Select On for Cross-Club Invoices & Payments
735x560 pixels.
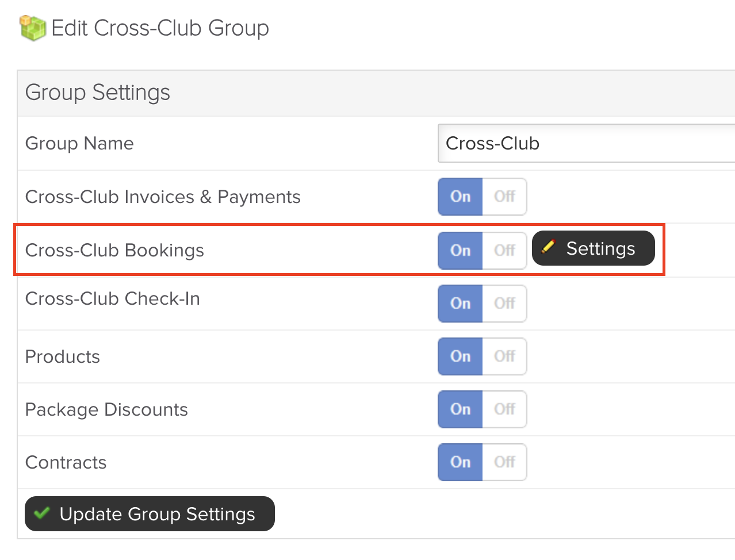[x=460, y=197]
